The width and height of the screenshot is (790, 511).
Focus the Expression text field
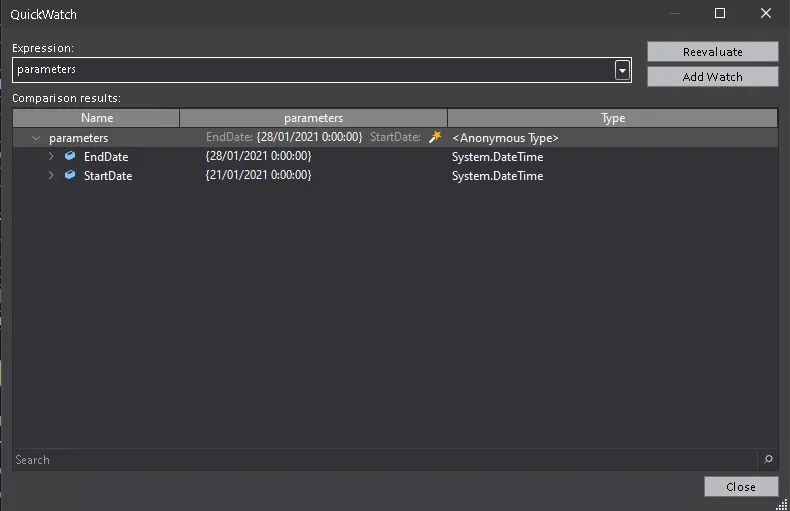pyautogui.click(x=312, y=70)
